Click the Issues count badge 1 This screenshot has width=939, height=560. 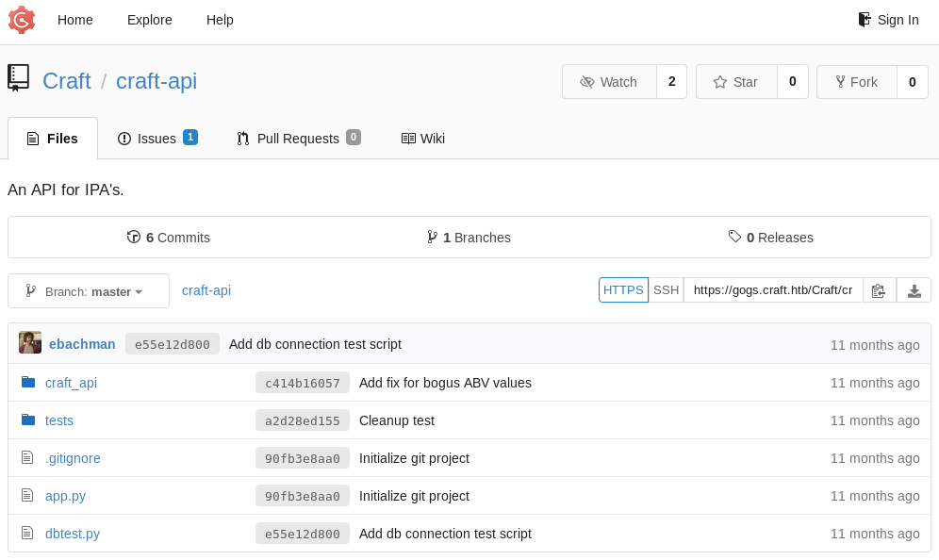click(x=190, y=137)
